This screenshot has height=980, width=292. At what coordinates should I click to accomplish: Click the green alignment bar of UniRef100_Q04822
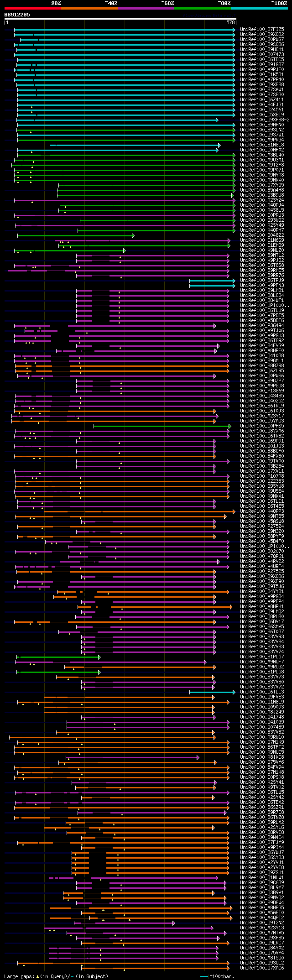(76, 235)
